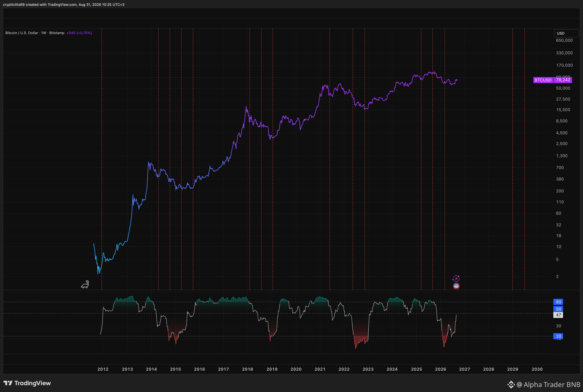Click the 2014 label on the time axis
Viewport: 583px width, 392px height.
(x=152, y=369)
